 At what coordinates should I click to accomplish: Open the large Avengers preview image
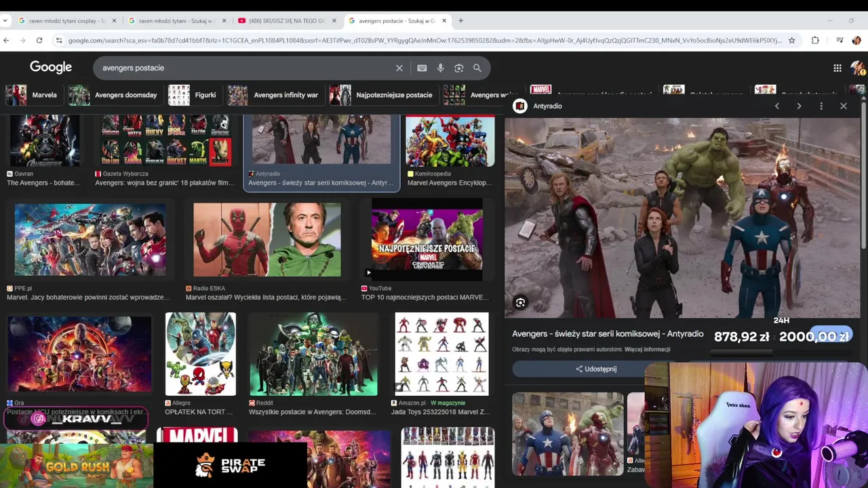(683, 218)
